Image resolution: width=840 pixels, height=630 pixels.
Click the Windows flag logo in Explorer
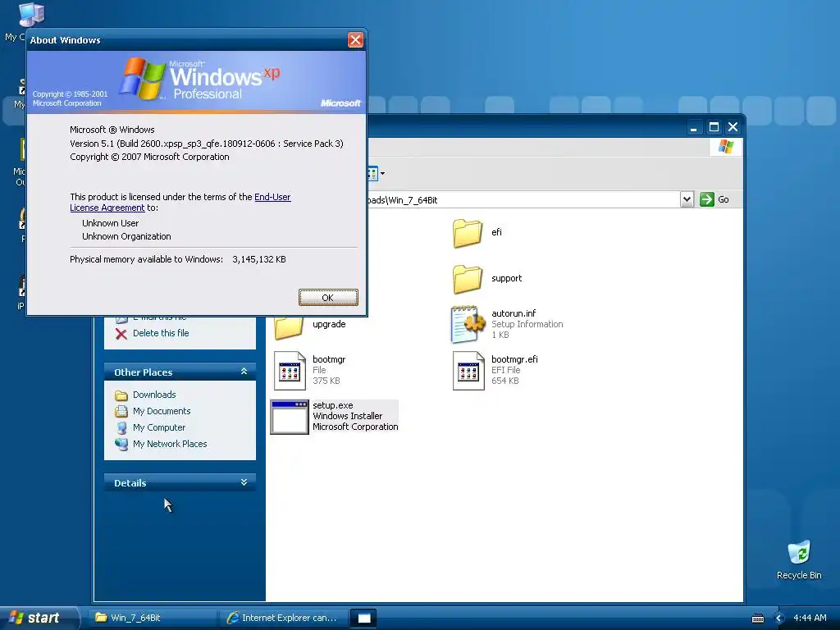click(x=726, y=146)
